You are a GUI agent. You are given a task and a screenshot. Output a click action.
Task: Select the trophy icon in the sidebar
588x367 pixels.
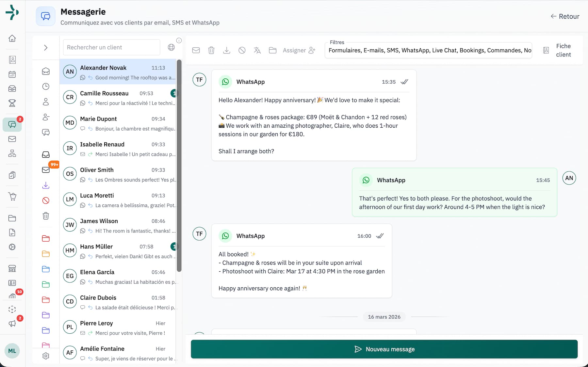click(x=12, y=103)
